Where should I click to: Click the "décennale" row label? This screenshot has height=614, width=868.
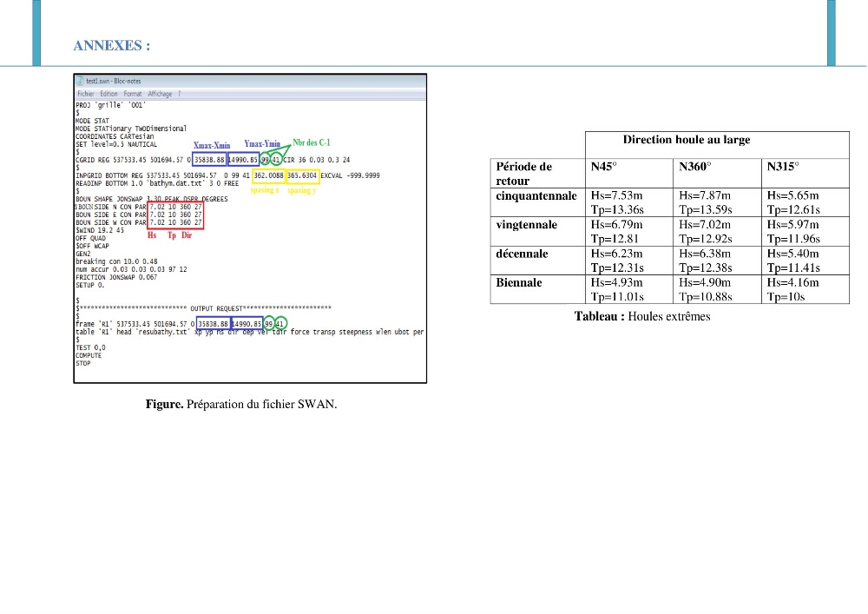tap(522, 254)
